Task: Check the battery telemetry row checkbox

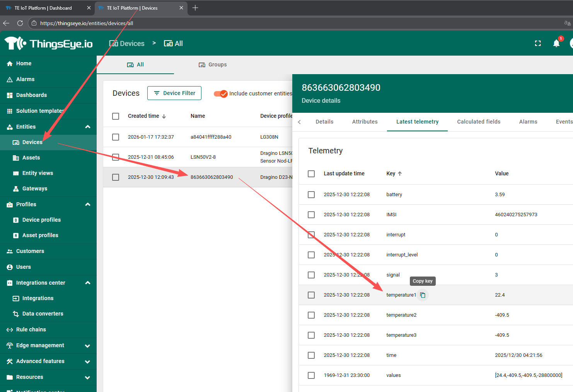Action: click(311, 195)
